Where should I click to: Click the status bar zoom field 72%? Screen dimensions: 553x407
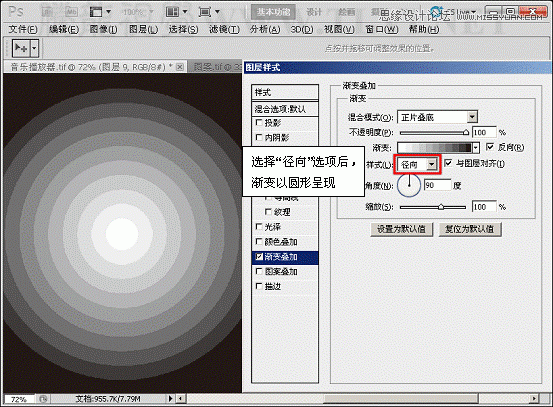click(x=19, y=399)
